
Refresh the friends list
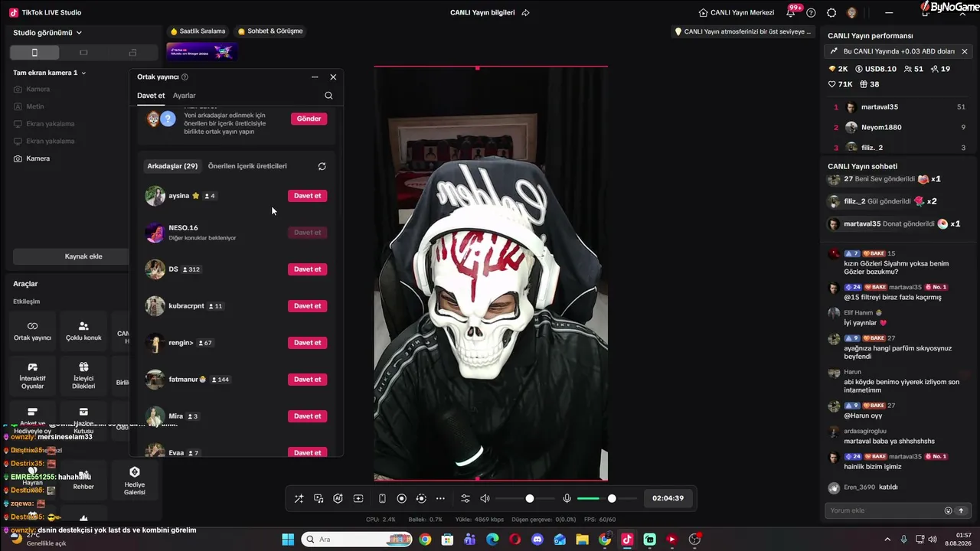pyautogui.click(x=322, y=166)
